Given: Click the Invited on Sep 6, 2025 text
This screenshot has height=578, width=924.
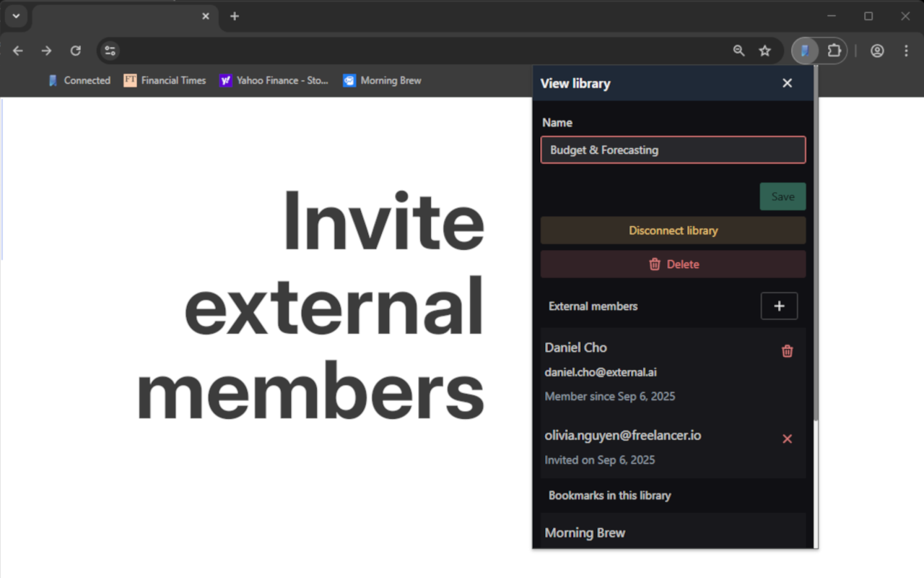Looking at the screenshot, I should point(600,460).
